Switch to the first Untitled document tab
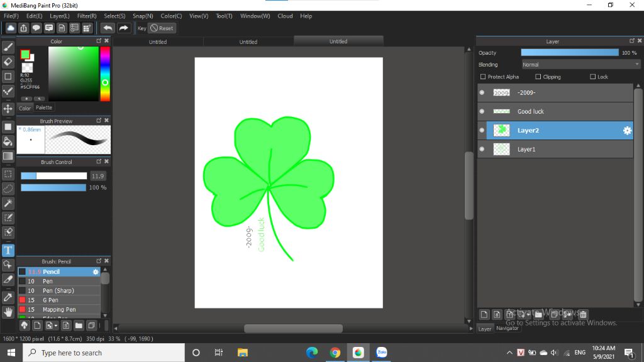This screenshot has height=362, width=644. 158,42
